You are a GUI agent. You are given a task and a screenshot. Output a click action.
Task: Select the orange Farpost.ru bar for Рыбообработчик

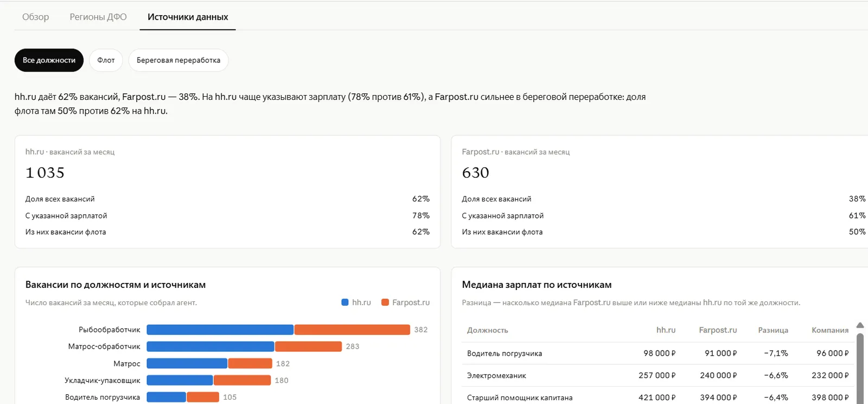point(352,330)
